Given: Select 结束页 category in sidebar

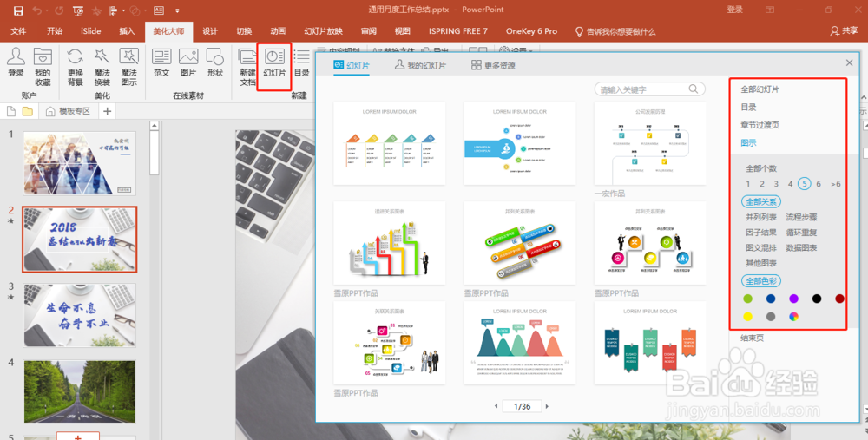Looking at the screenshot, I should (752, 338).
